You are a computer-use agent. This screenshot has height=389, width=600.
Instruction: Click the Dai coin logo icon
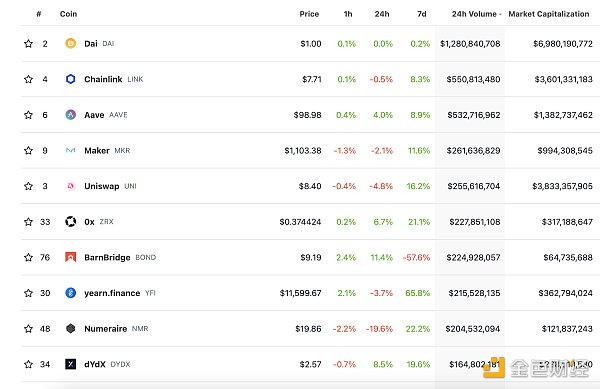click(x=70, y=44)
